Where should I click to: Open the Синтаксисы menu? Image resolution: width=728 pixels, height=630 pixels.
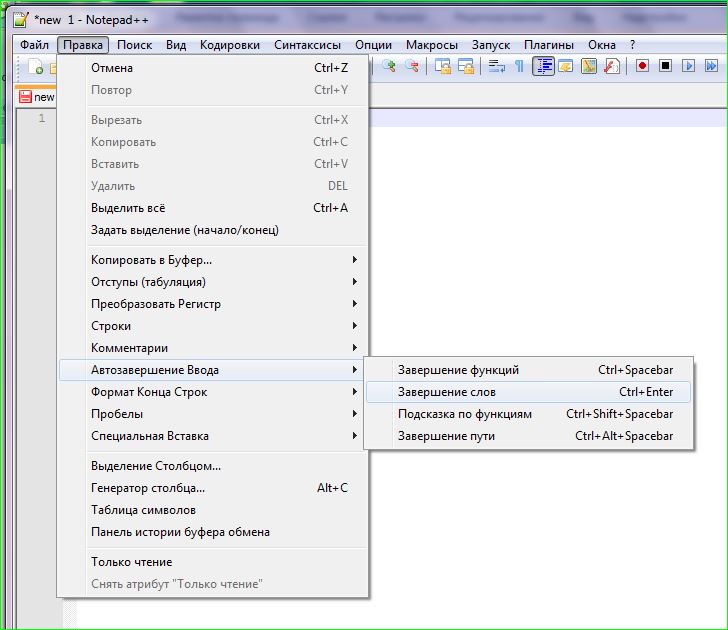307,45
